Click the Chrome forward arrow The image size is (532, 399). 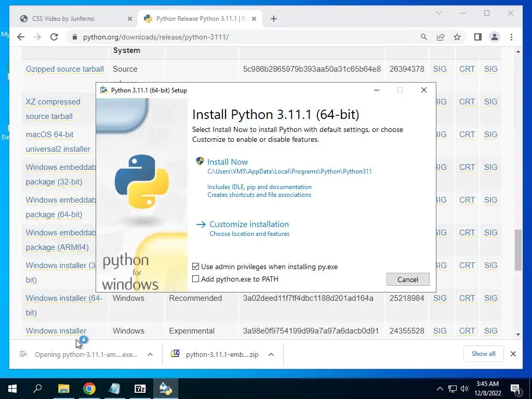point(37,37)
